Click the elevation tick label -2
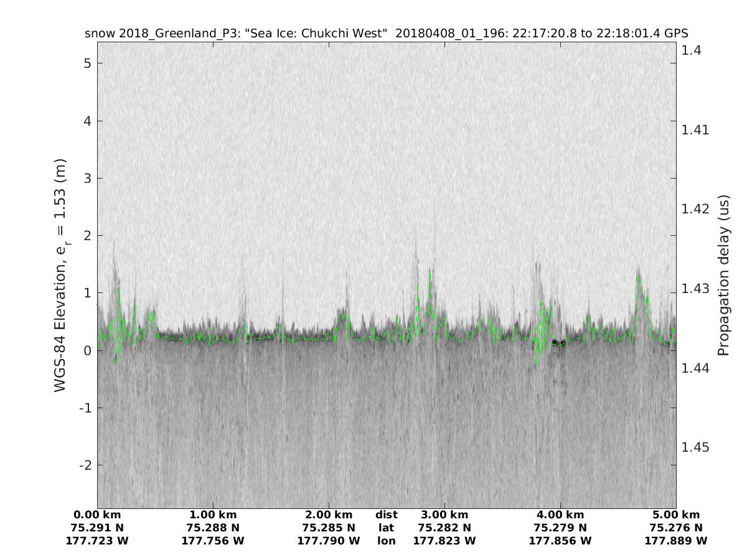The width and height of the screenshot is (747, 560). click(86, 465)
